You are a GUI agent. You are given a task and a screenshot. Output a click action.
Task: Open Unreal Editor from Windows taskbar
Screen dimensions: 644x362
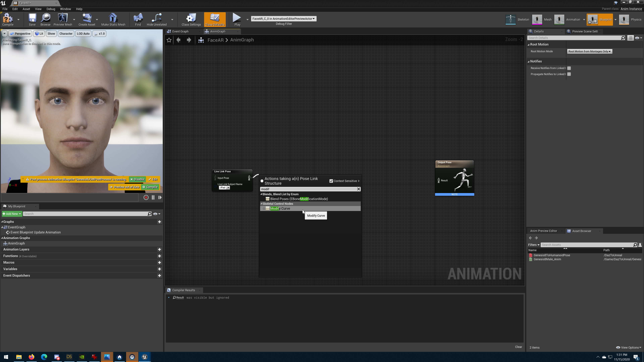pos(145,357)
